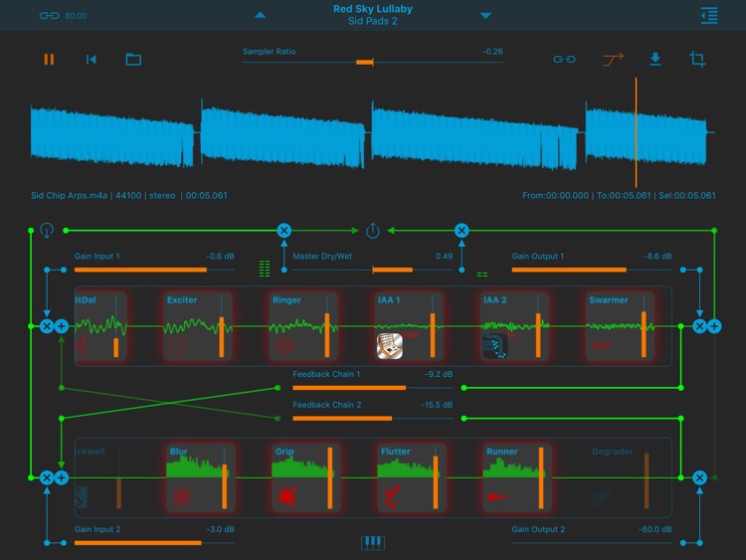Viewport: 746px width, 560px height.
Task: Open the keyboard icon at the bottom
Action: pyautogui.click(x=373, y=542)
